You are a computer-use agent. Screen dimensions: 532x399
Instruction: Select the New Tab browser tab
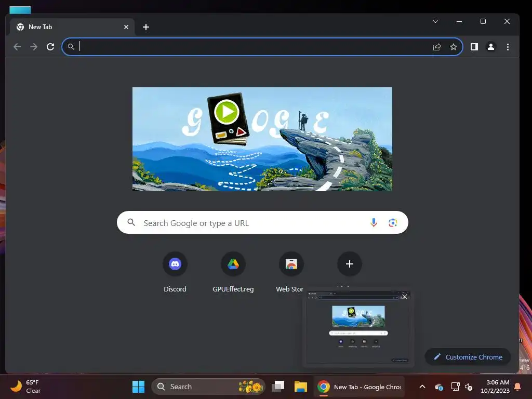(x=72, y=27)
